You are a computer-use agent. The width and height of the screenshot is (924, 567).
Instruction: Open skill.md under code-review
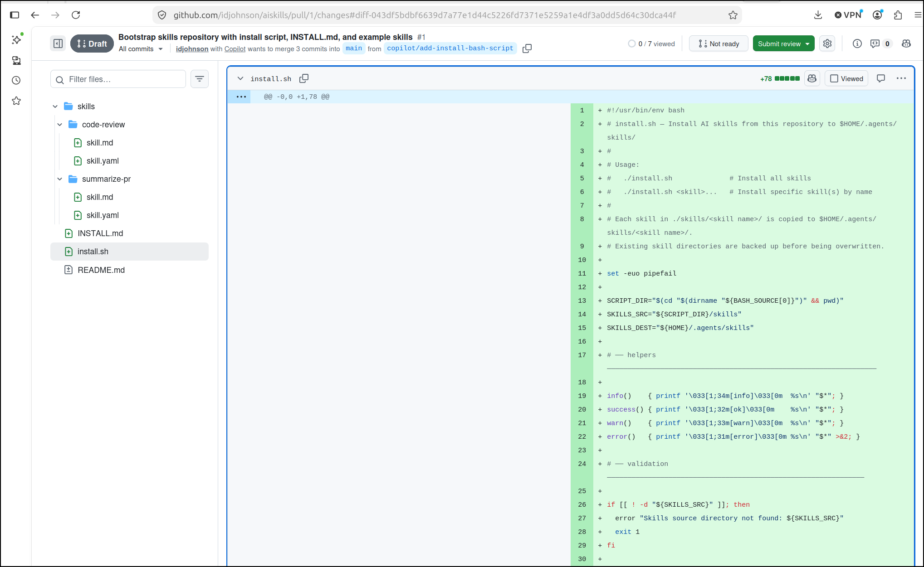[x=100, y=143]
